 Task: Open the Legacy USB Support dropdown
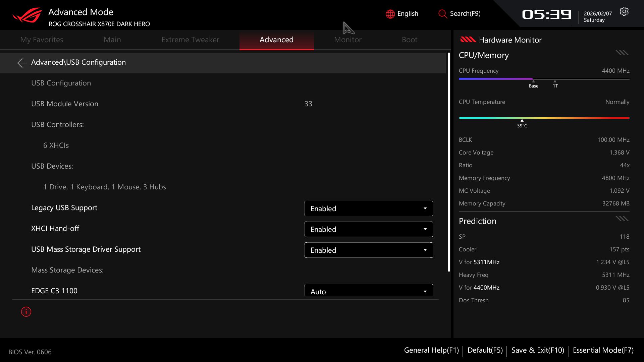click(368, 208)
